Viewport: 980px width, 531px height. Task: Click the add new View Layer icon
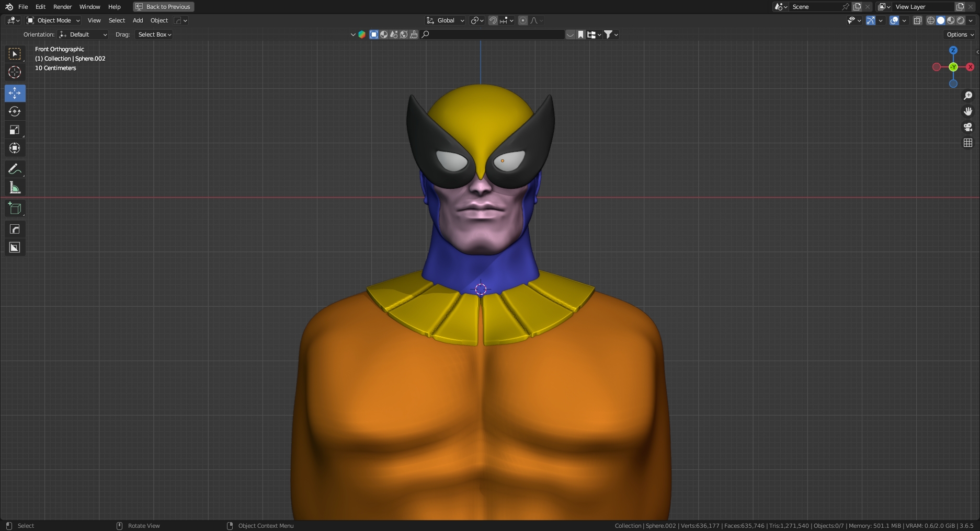[x=960, y=7]
